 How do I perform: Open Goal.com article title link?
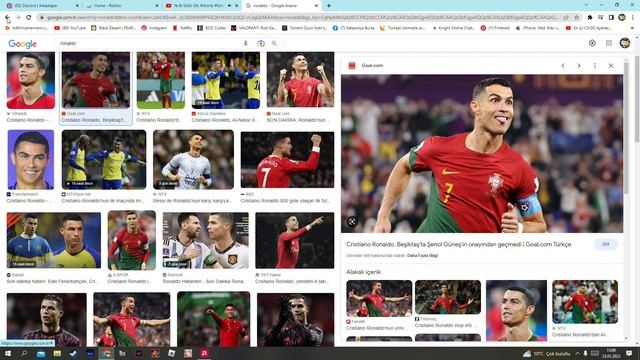[x=458, y=244]
